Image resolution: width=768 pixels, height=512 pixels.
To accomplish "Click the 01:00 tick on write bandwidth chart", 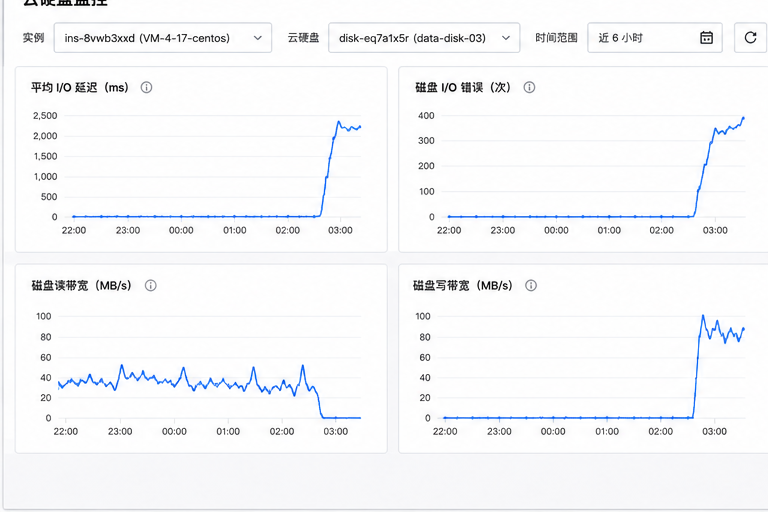I will click(x=607, y=432).
